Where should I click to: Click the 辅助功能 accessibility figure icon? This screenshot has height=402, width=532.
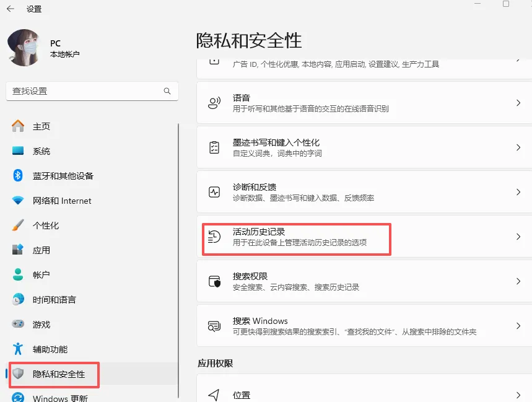coord(18,349)
